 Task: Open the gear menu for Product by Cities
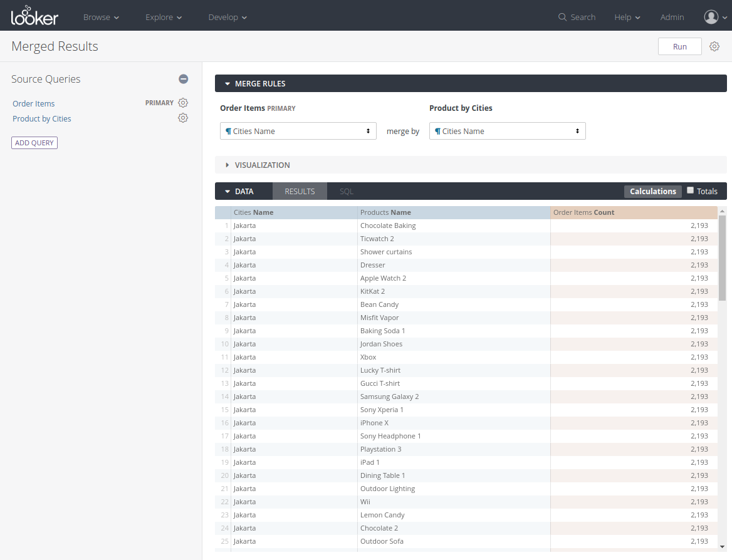click(x=183, y=118)
